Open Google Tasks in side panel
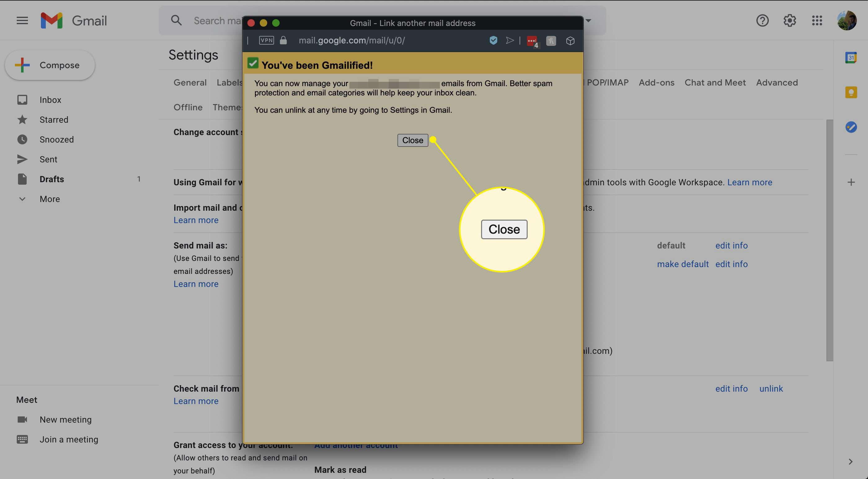The image size is (868, 479). pyautogui.click(x=851, y=127)
